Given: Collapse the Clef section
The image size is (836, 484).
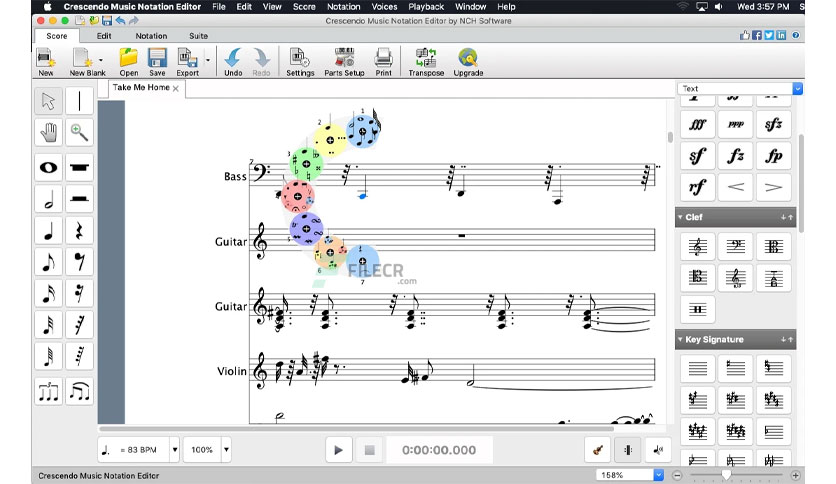Looking at the screenshot, I should [680, 217].
